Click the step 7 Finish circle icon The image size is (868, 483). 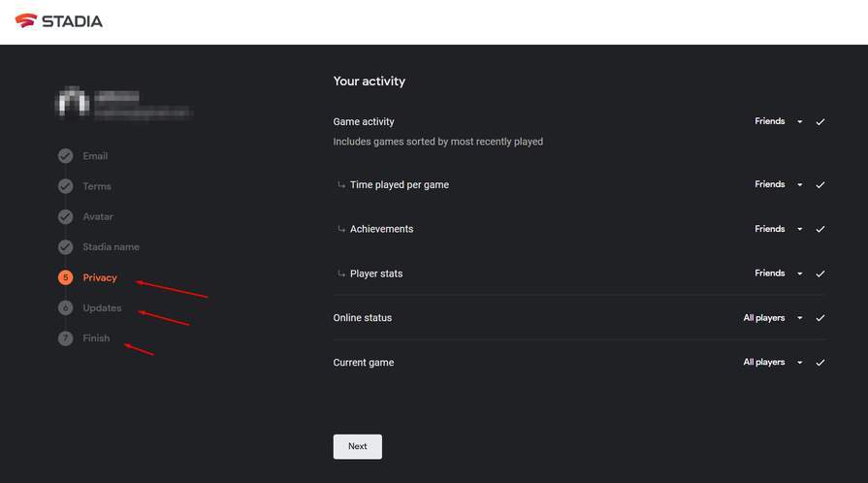coord(65,338)
